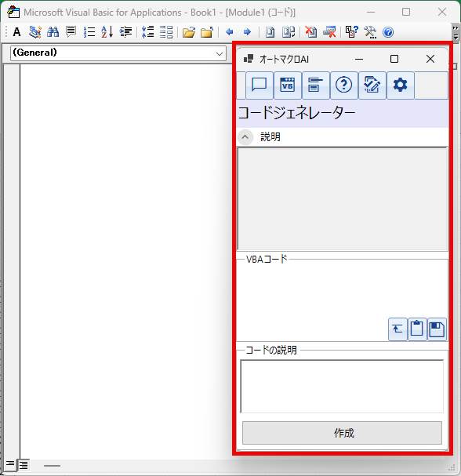Image resolution: width=461 pixels, height=476 pixels.
Task: Open the (General) object dropdown
Action: 118,53
